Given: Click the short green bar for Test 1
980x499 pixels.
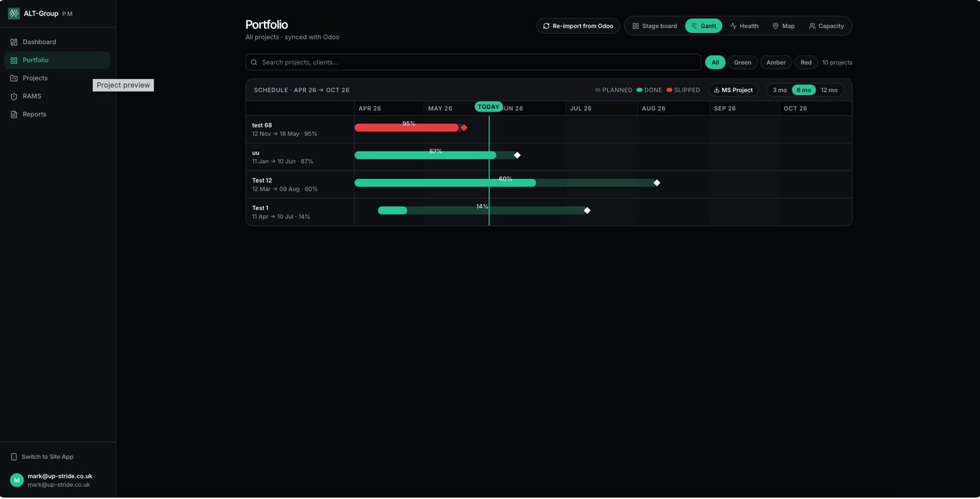Looking at the screenshot, I should point(393,210).
